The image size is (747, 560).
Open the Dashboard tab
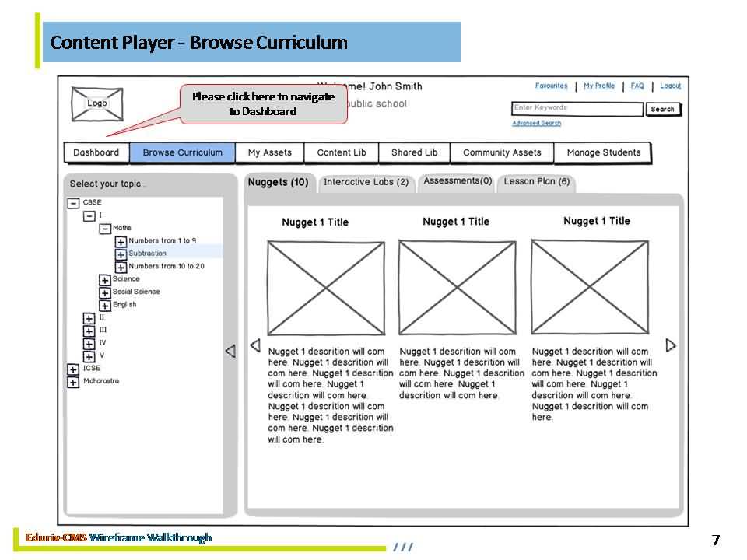point(96,152)
